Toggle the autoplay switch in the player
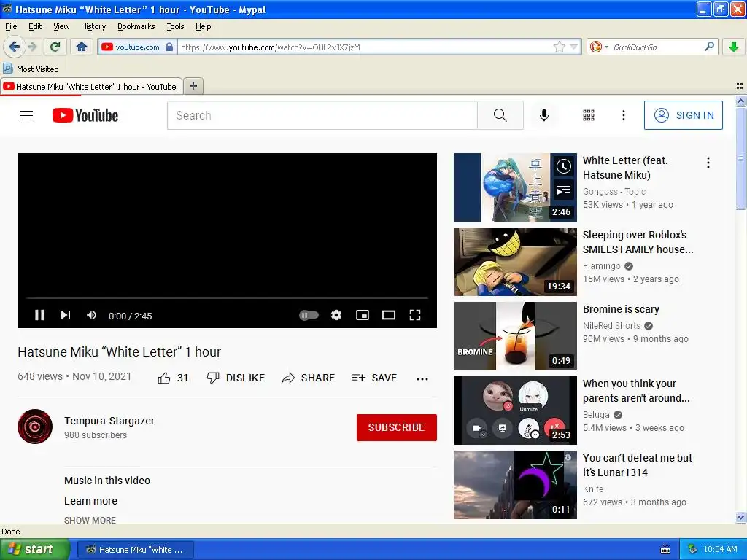Viewport: 747px width, 560px height. click(x=309, y=315)
